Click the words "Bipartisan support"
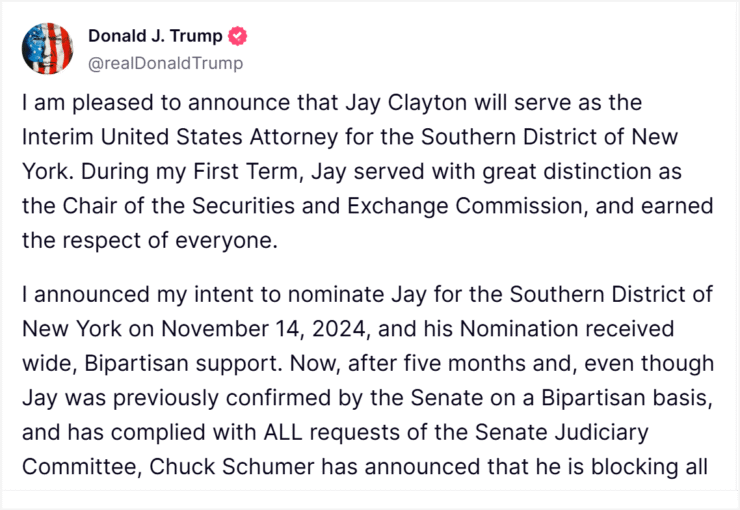This screenshot has height=510, width=740. click(x=185, y=364)
